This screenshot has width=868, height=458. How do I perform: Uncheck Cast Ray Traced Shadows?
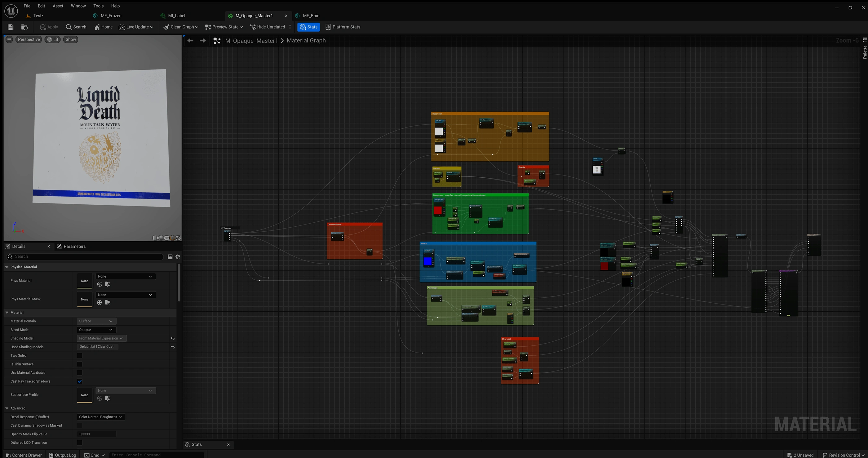pos(80,381)
